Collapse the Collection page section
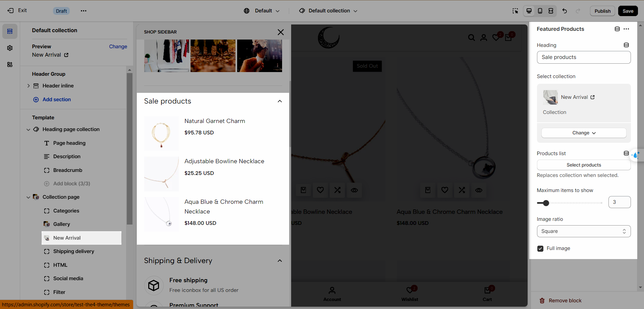The width and height of the screenshot is (644, 309). click(29, 197)
